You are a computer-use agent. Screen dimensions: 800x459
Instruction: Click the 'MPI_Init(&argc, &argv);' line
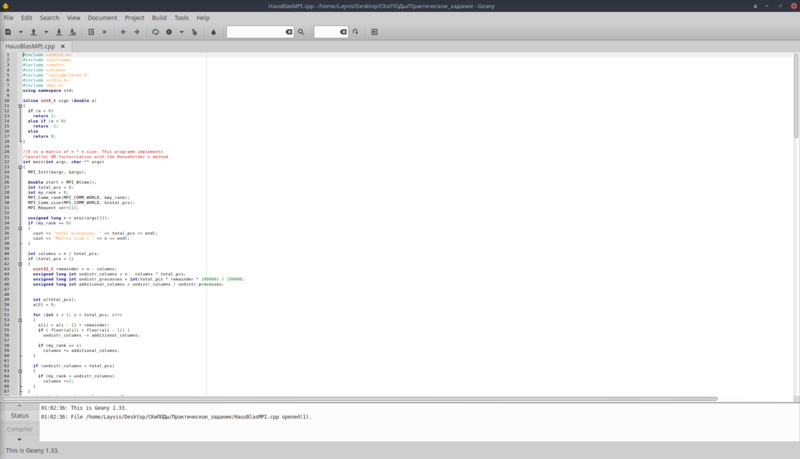click(x=57, y=172)
